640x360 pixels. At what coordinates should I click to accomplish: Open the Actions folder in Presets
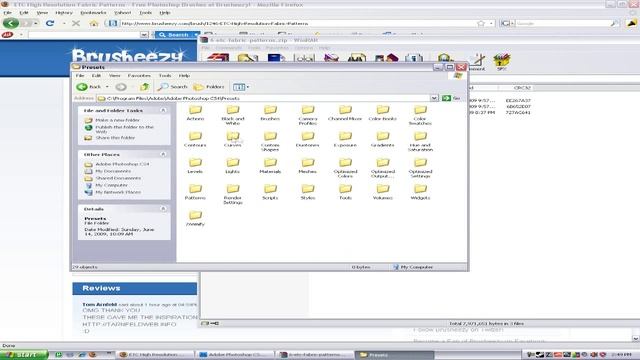click(195, 113)
